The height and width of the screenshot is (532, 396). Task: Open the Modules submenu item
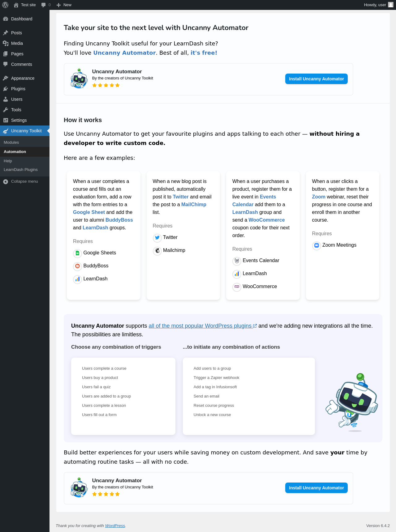(11, 143)
